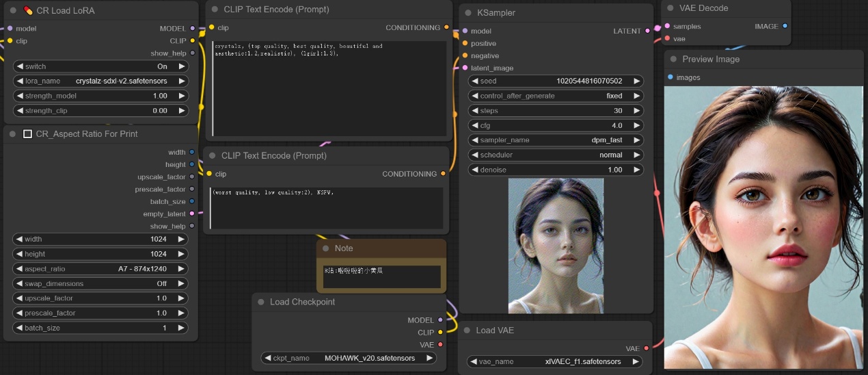Toggle the swap_dimensions Off setting
The height and width of the screenshot is (375, 868).
[x=100, y=283]
